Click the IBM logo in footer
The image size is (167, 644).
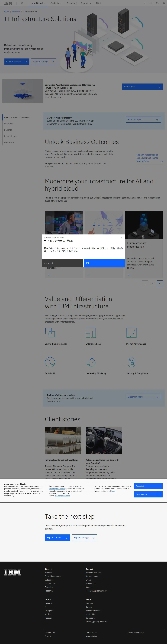point(12,572)
